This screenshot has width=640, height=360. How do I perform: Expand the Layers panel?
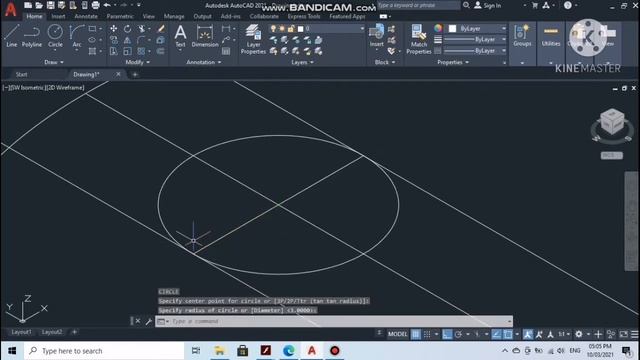[x=302, y=62]
